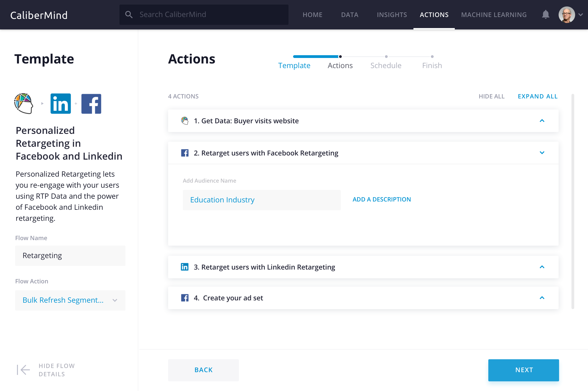The image size is (588, 391).
Task: Open the Flow Action dropdown
Action: (x=70, y=300)
